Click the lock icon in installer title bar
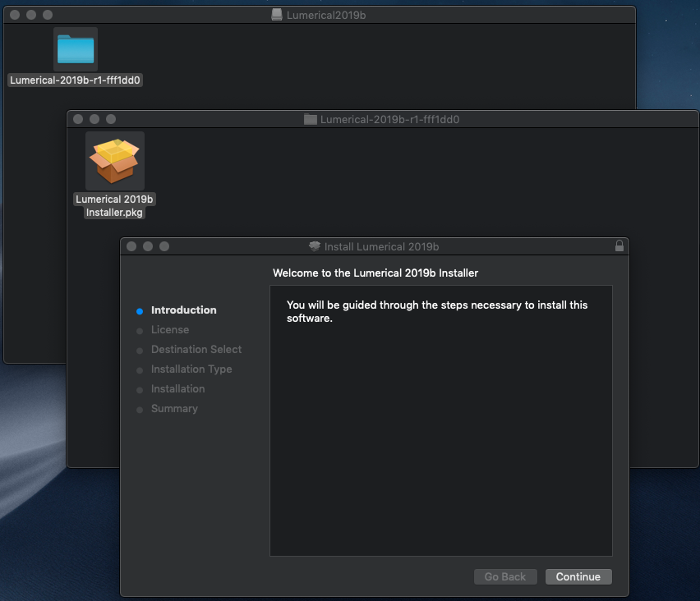The width and height of the screenshot is (700, 601). pos(619,245)
